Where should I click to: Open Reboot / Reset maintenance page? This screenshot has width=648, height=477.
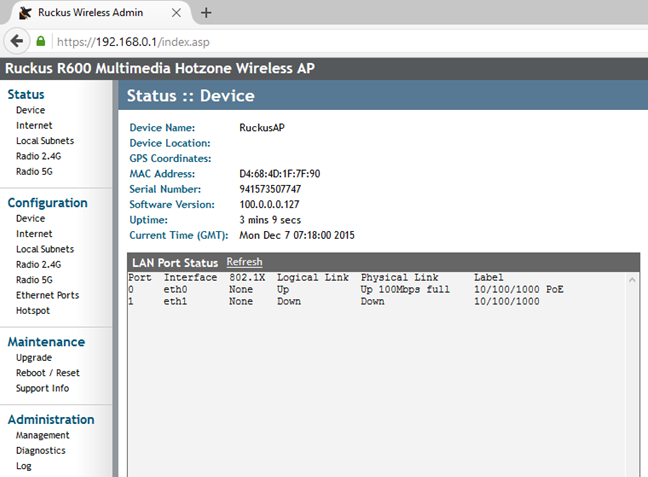48,372
